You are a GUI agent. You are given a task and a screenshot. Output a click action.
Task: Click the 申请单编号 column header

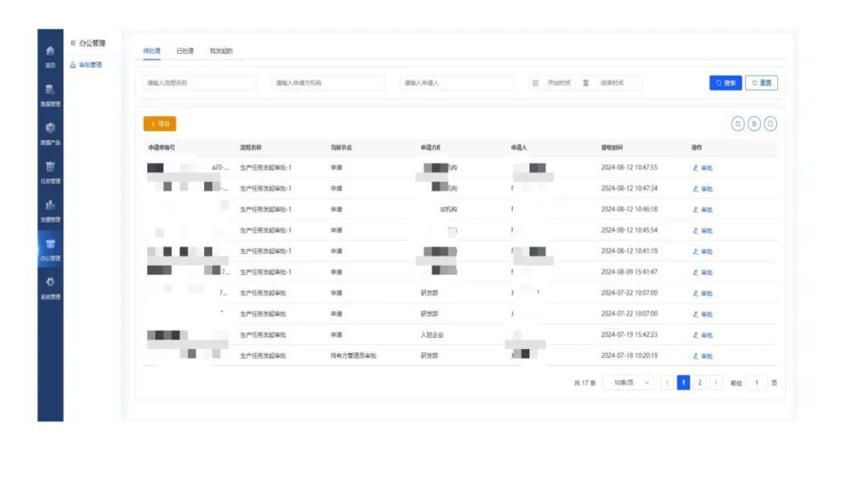tap(162, 148)
